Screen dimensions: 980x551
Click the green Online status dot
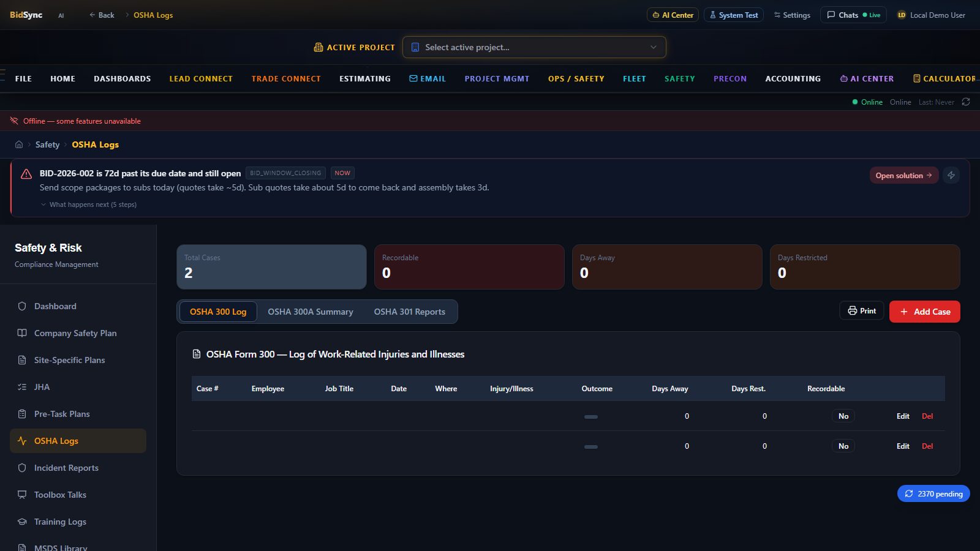[x=855, y=102]
